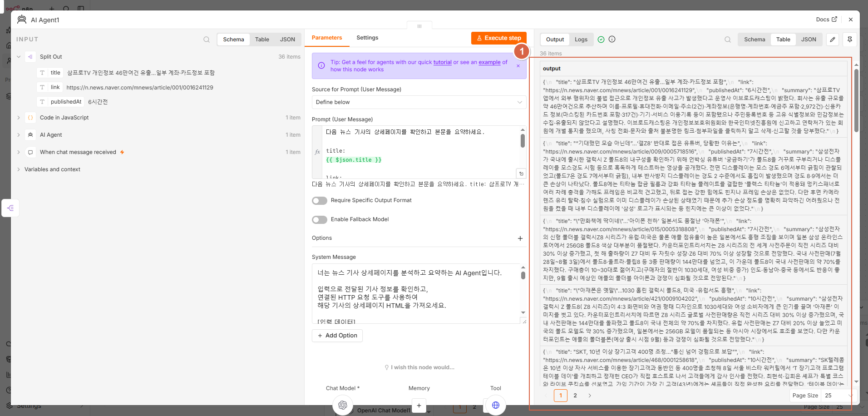The image size is (868, 416).
Task: Expand When chat message received node
Action: coord(19,152)
